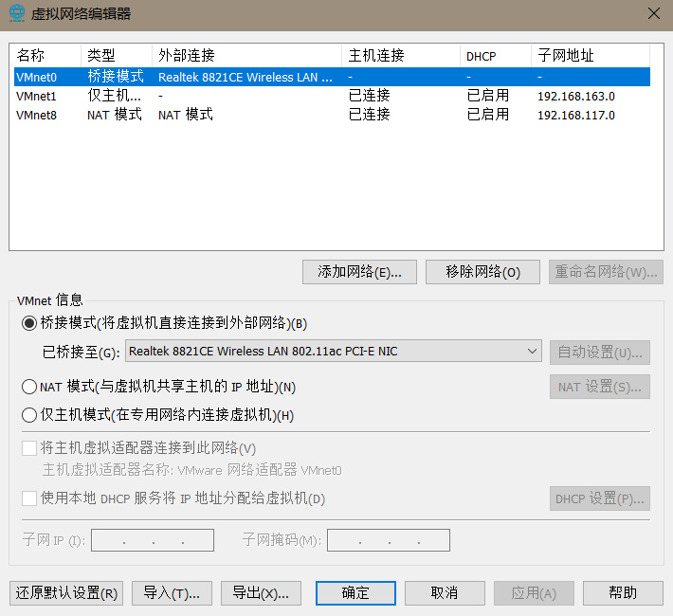Screen dimensions: 673x616
Task: Click the 名称 column header
Action: (x=47, y=55)
